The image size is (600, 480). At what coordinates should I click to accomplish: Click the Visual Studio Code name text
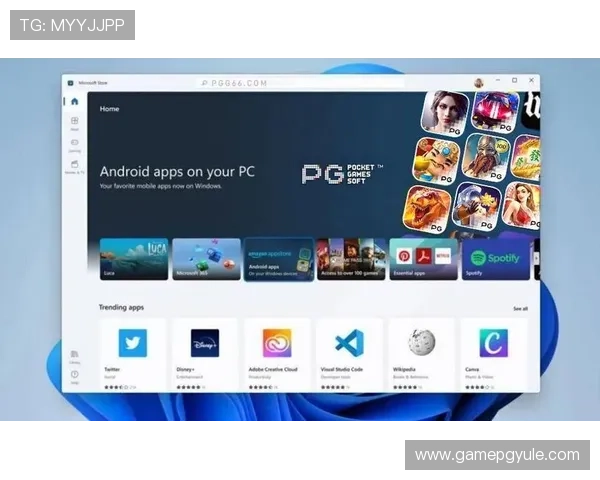point(342,369)
